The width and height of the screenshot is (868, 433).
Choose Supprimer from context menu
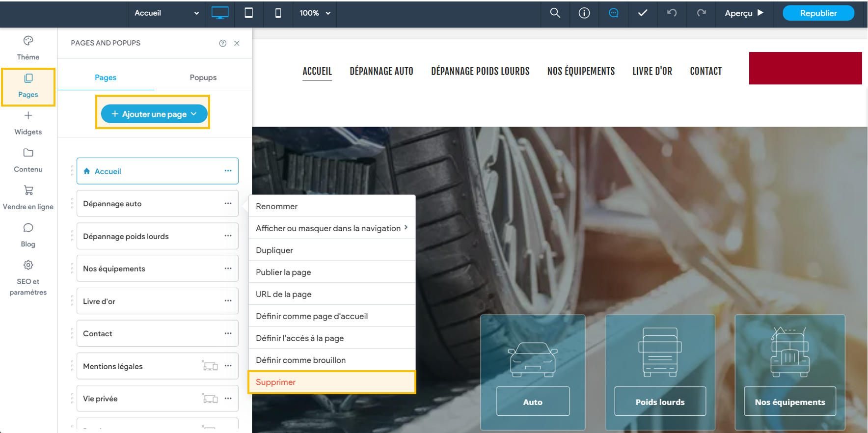click(x=332, y=382)
